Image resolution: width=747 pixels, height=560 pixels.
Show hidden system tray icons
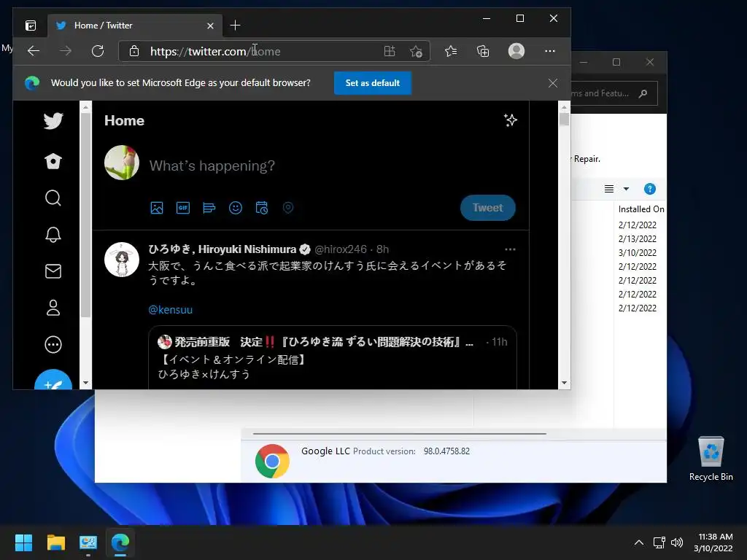click(639, 542)
